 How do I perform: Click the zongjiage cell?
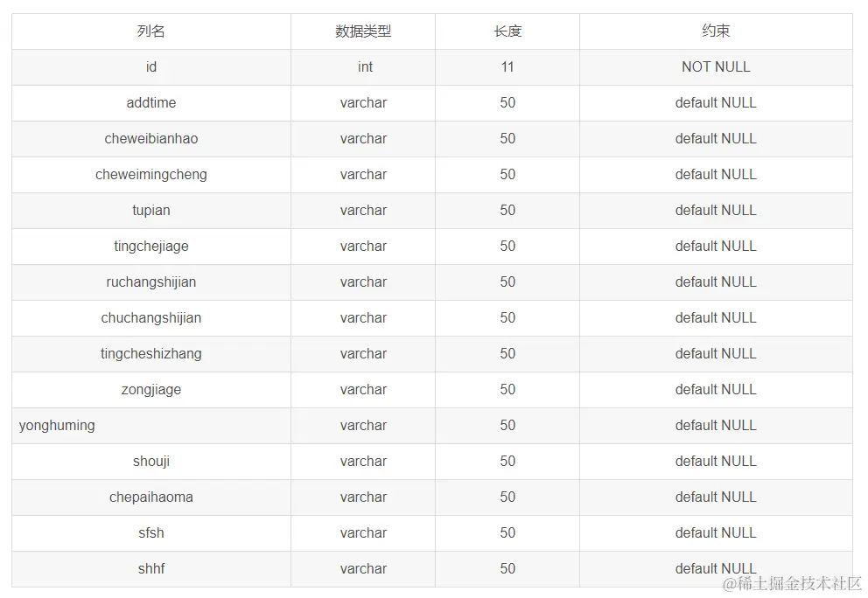[151, 390]
